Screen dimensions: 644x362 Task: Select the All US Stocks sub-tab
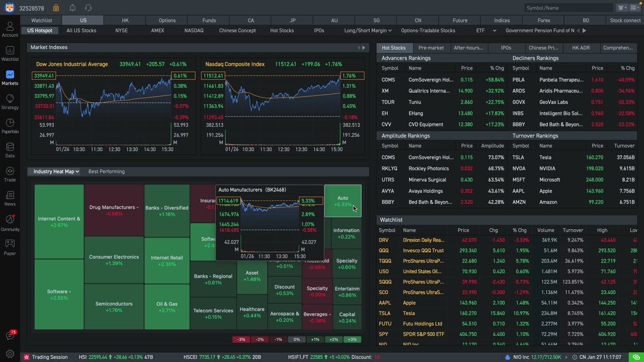[81, 31]
